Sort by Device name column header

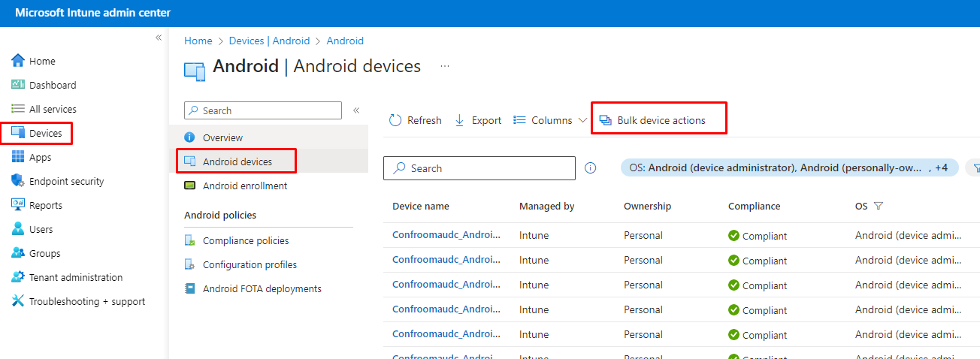pos(421,206)
